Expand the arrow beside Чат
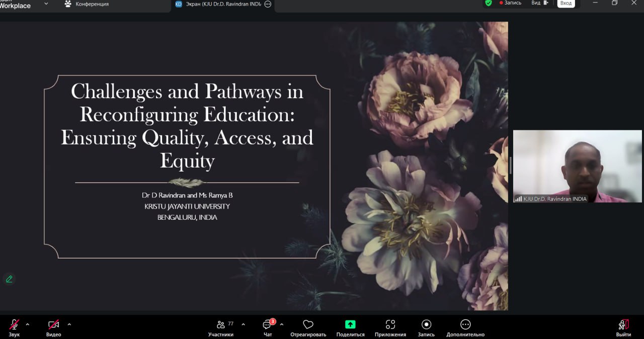The height and width of the screenshot is (339, 644). tap(282, 324)
